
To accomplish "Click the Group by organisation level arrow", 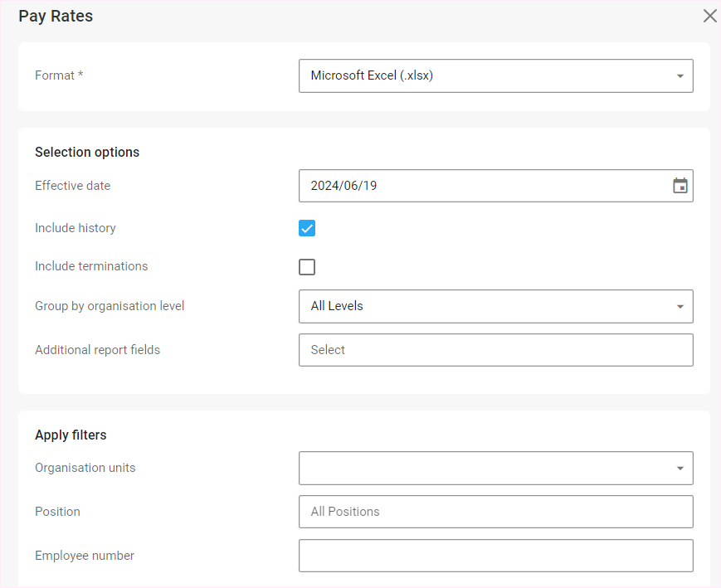I will tap(680, 306).
